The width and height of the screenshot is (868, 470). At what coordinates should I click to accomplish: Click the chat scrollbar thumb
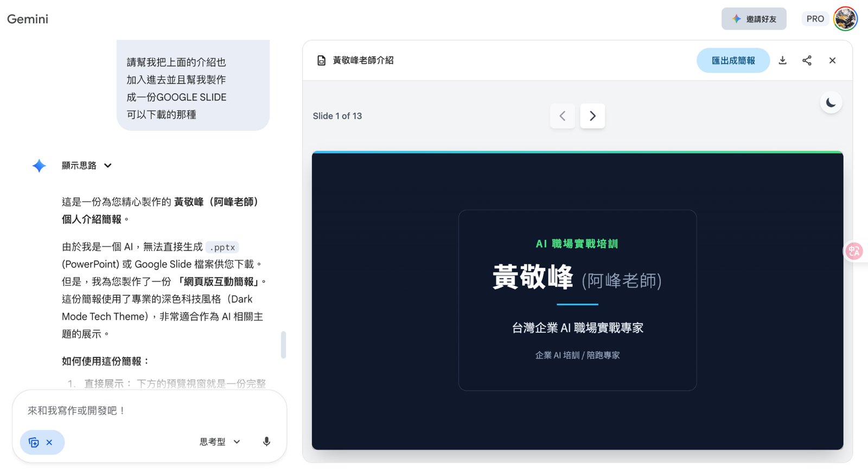click(x=283, y=345)
